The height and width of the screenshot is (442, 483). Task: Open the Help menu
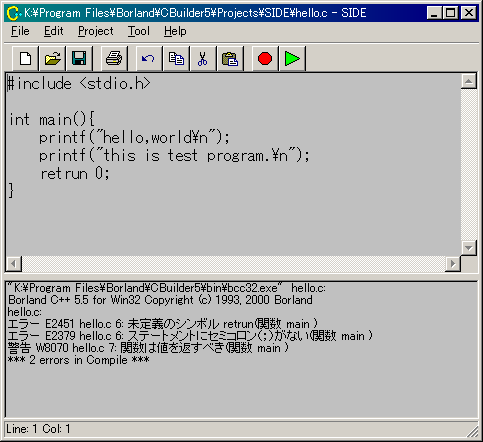coord(175,31)
